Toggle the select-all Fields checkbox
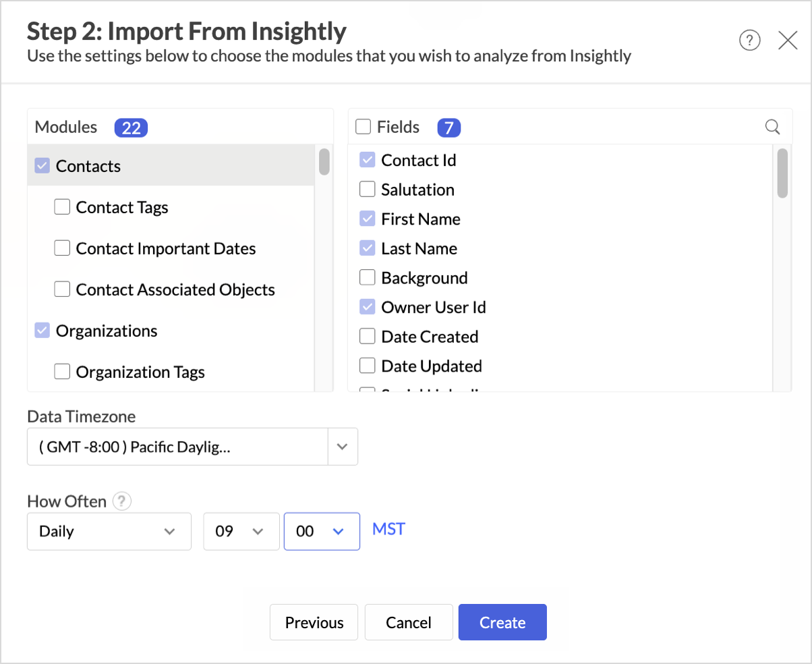Viewport: 812px width, 664px height. tap(363, 127)
